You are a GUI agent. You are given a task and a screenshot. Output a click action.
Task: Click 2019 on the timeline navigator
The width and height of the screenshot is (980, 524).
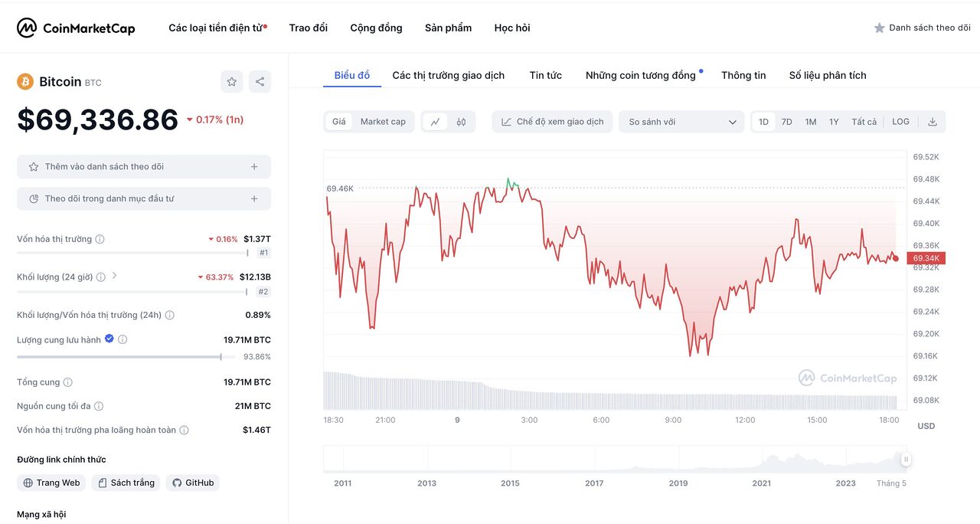point(678,483)
